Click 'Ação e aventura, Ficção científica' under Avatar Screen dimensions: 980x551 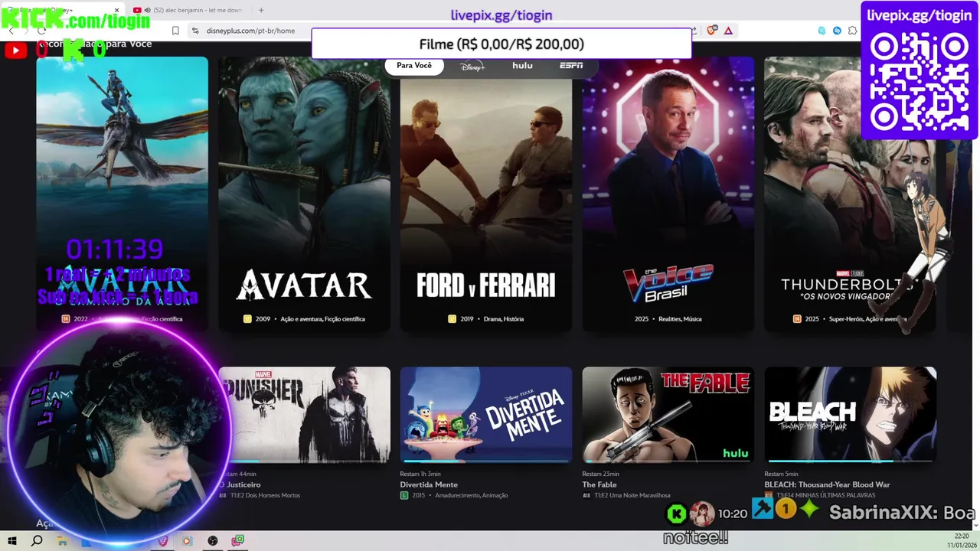(x=322, y=318)
